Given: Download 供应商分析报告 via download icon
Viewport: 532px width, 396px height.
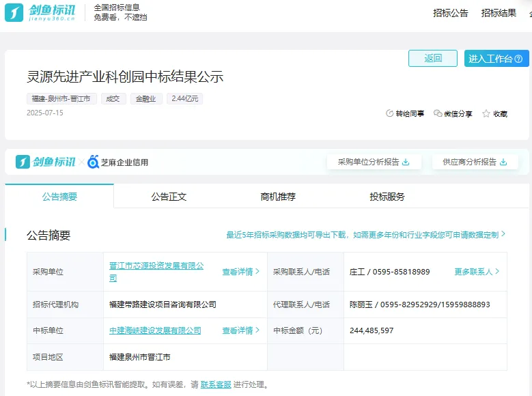Looking at the screenshot, I should (x=503, y=162).
